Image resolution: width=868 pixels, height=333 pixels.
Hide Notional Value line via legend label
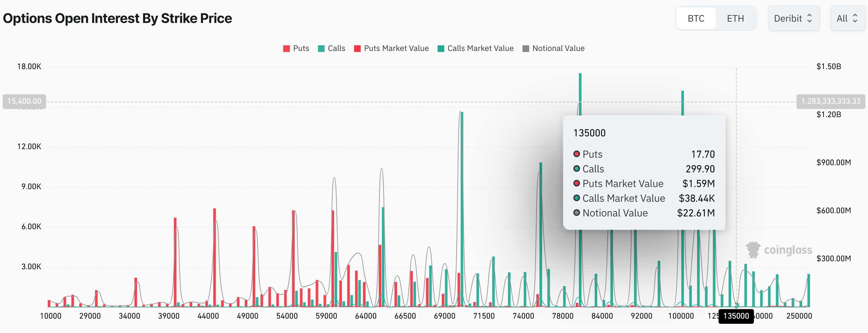558,49
